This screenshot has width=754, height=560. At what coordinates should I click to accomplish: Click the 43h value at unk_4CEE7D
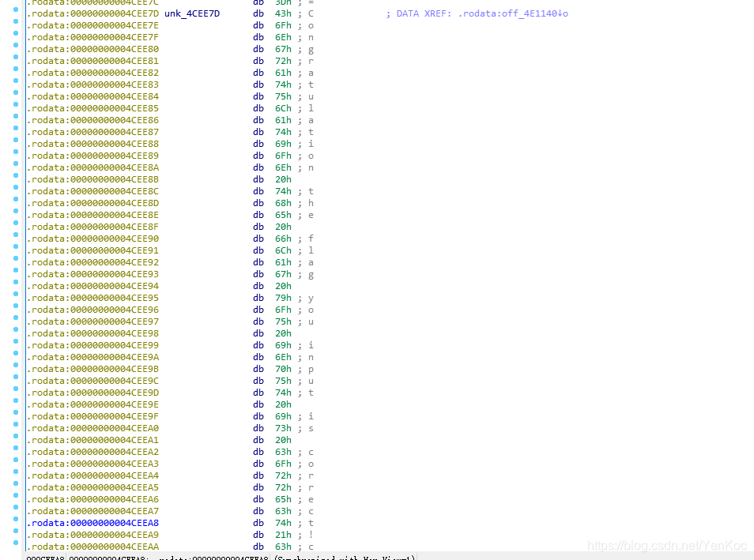(x=283, y=13)
